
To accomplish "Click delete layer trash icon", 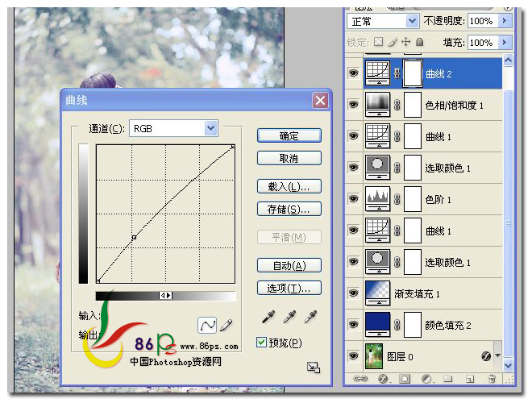I will point(492,379).
